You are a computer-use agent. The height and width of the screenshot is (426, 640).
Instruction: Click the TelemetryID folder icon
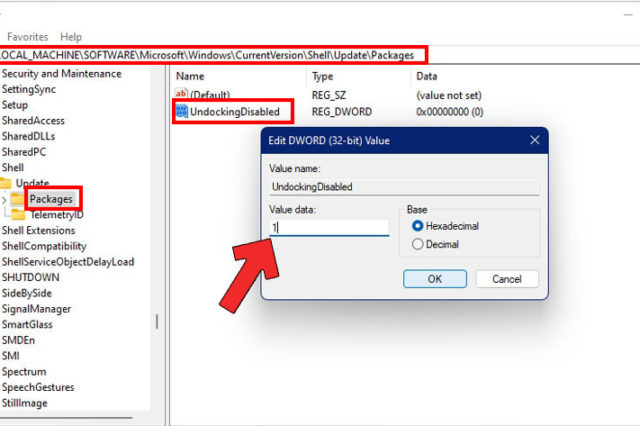click(18, 214)
